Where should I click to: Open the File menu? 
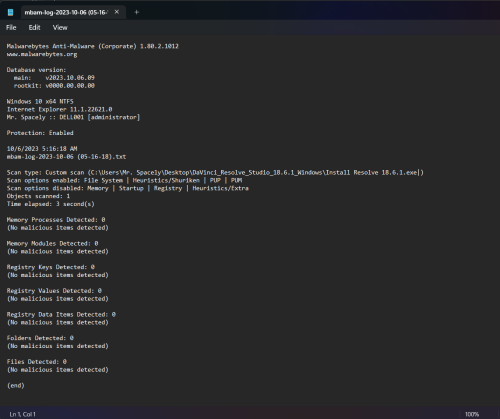[11, 28]
